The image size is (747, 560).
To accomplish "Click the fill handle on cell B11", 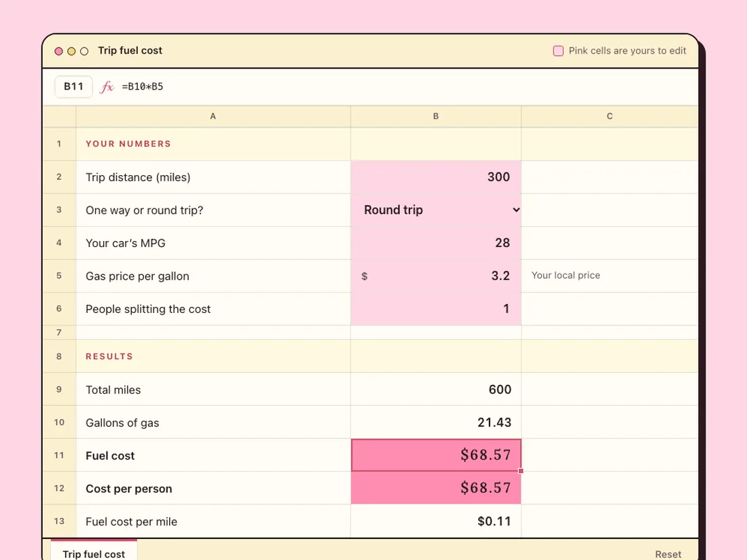I will [521, 471].
